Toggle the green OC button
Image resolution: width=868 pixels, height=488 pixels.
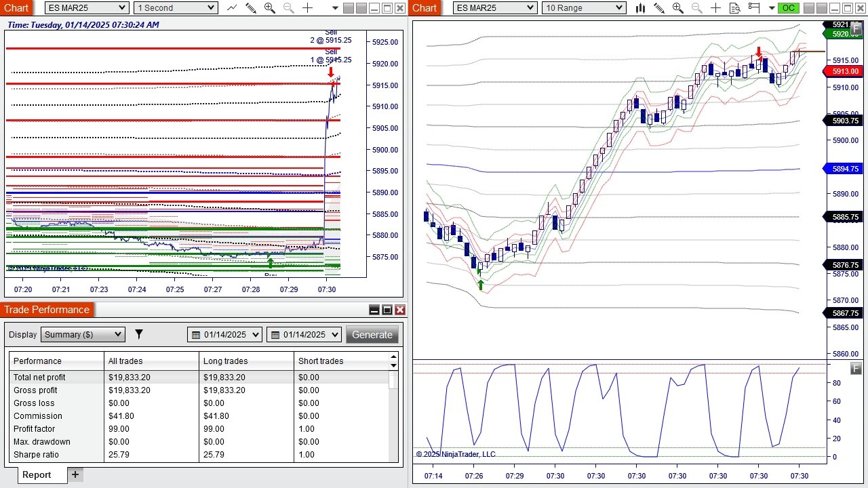pos(788,8)
